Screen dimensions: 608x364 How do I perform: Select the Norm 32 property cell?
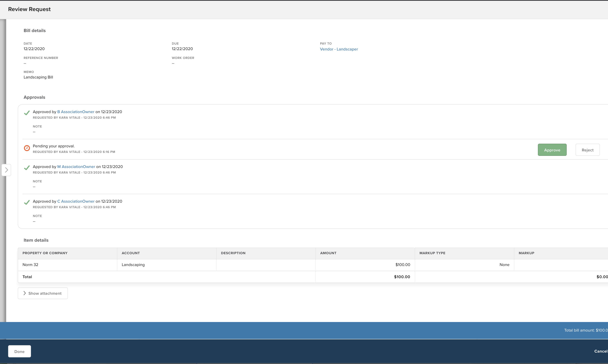[30, 265]
